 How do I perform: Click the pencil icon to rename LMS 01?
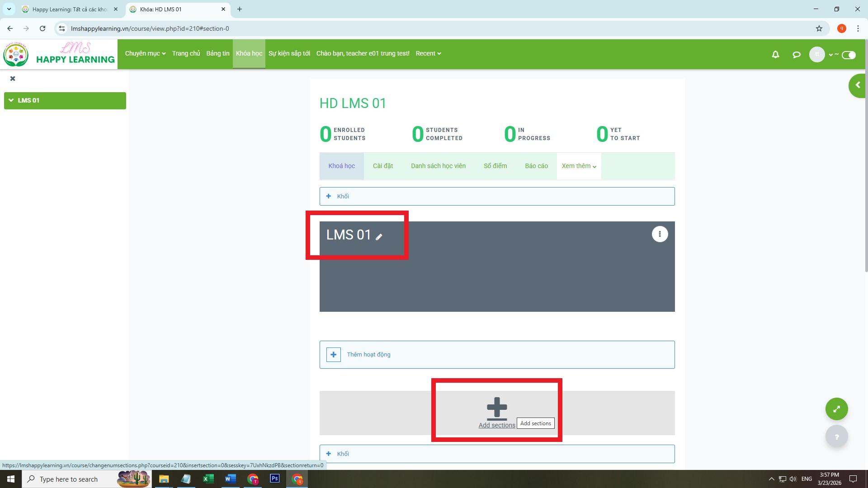pos(379,237)
